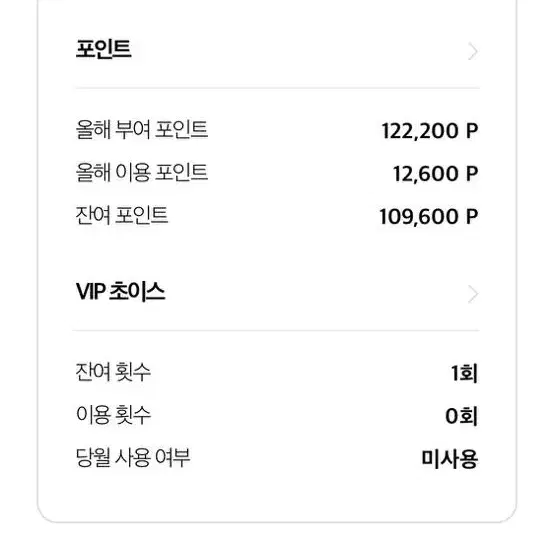Select the 미사용 status text
This screenshot has width=554, height=554.
pyautogui.click(x=450, y=459)
